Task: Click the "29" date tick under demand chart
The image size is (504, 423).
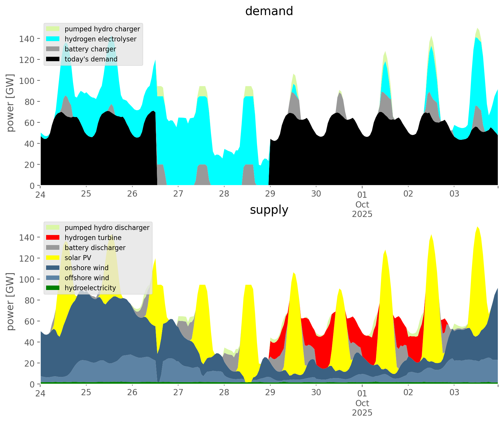Action: 270,194
